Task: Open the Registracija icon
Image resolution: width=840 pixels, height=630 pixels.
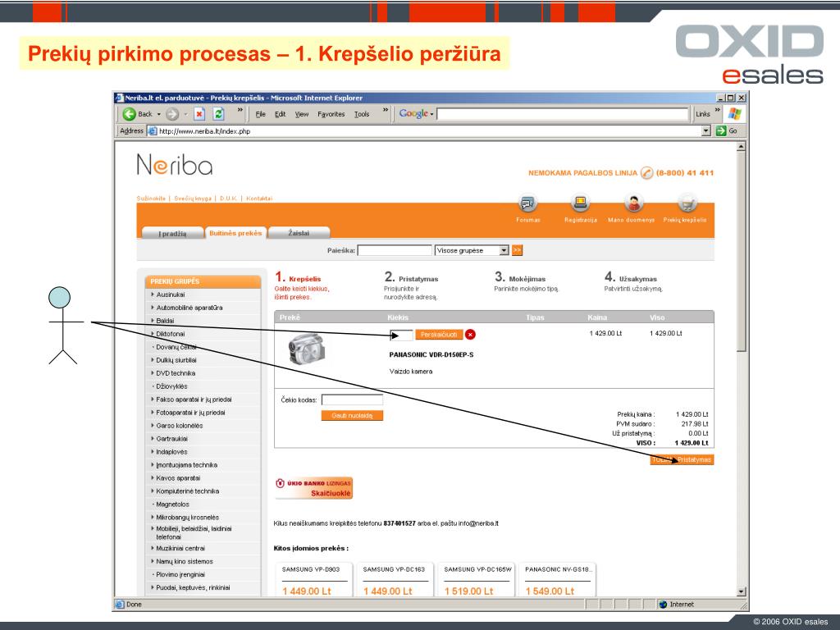Action: click(580, 203)
